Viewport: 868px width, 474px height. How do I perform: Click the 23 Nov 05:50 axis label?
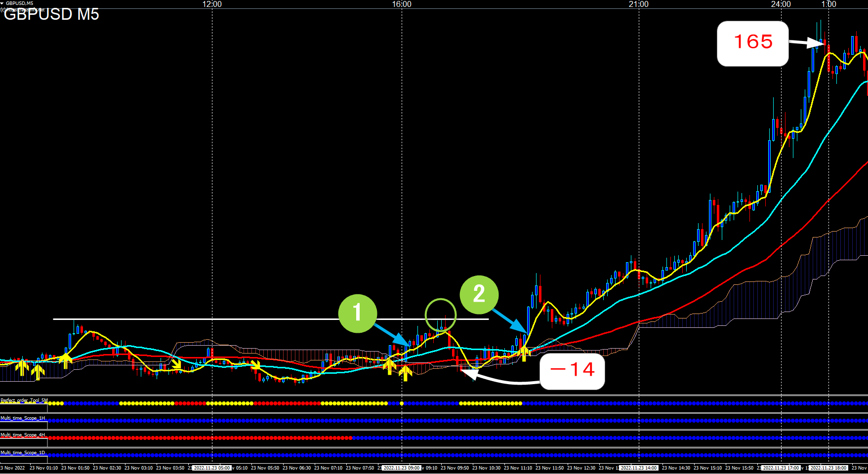[x=265, y=468]
